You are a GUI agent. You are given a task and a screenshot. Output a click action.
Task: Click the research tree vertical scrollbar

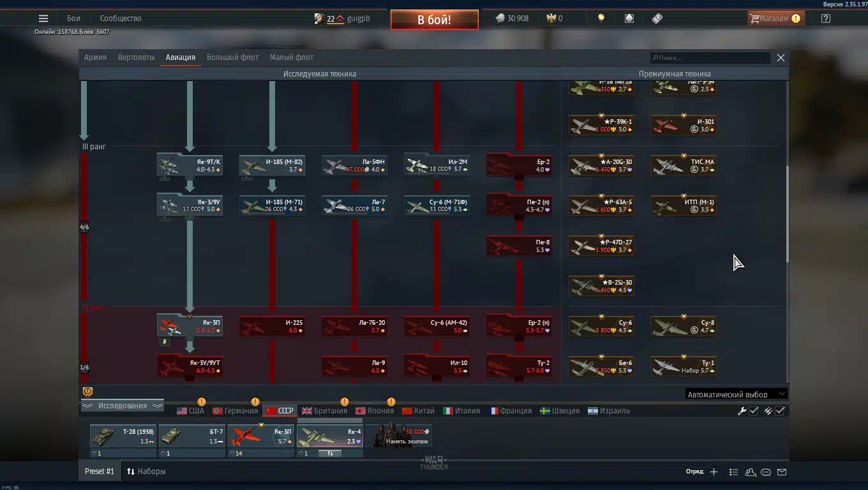click(787, 214)
